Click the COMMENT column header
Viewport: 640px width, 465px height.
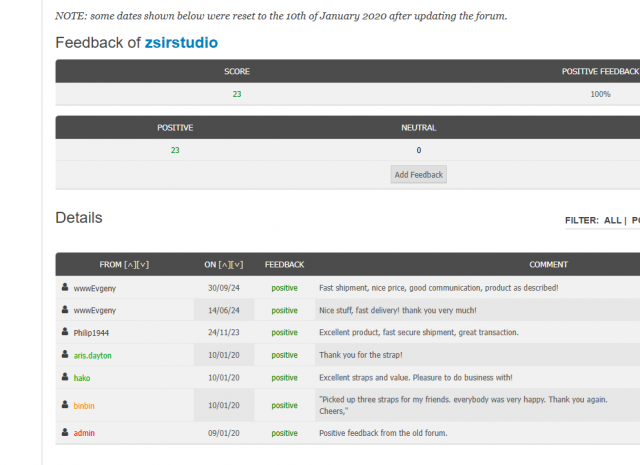click(x=548, y=265)
